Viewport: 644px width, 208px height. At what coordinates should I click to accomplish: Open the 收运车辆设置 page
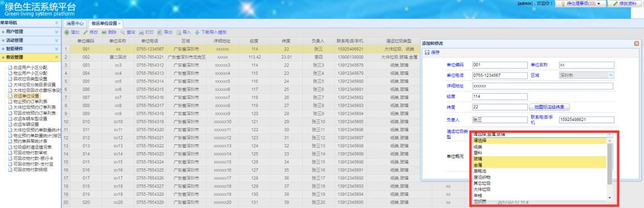click(26, 124)
